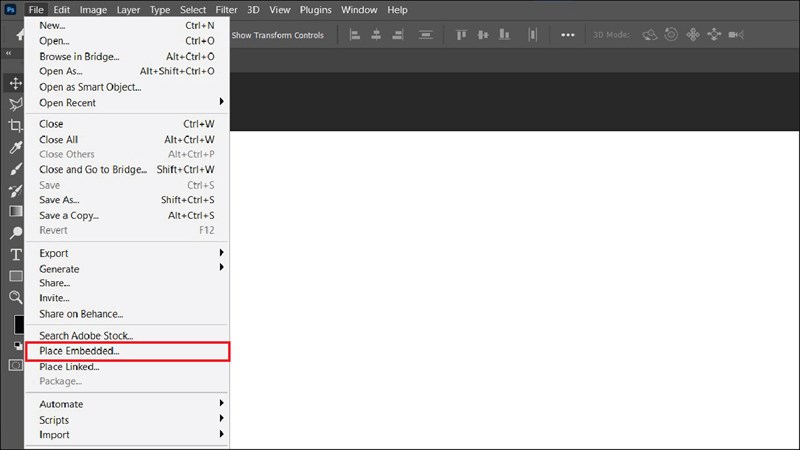This screenshot has height=450, width=800.
Task: Choose Place Embedded from File menu
Action: pos(127,351)
